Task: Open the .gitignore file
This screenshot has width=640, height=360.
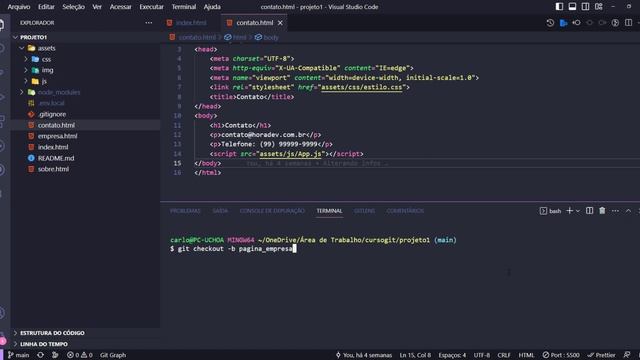Action: coord(52,114)
